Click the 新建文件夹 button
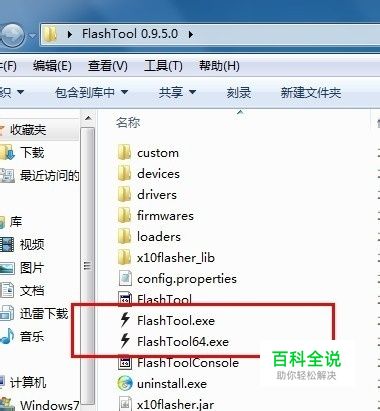380x411 pixels. click(311, 92)
